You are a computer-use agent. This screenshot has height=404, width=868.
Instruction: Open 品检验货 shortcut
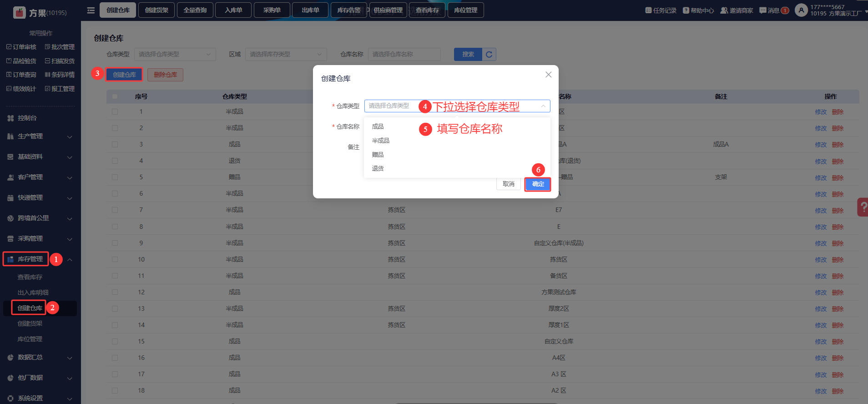pyautogui.click(x=21, y=61)
